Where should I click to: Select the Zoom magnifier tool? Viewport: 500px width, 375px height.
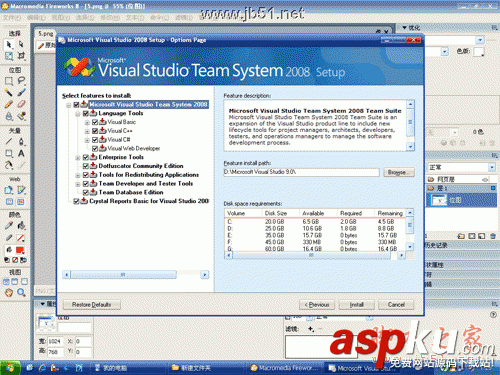21,293
